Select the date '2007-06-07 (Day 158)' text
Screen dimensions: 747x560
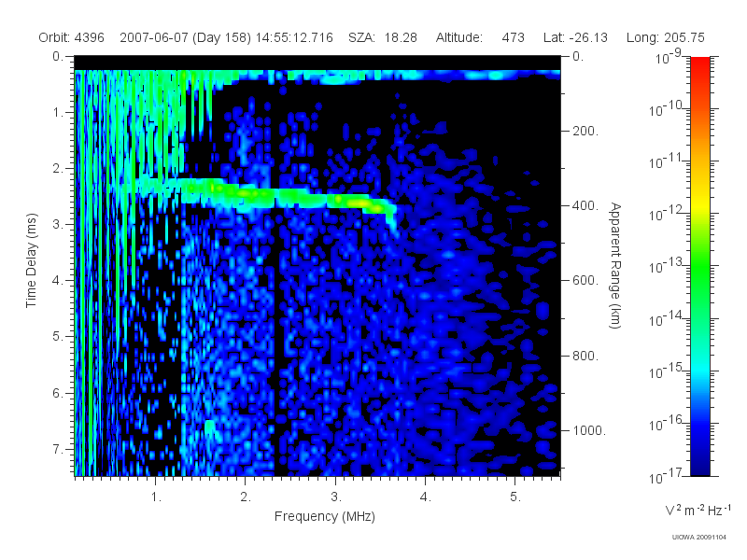185,37
